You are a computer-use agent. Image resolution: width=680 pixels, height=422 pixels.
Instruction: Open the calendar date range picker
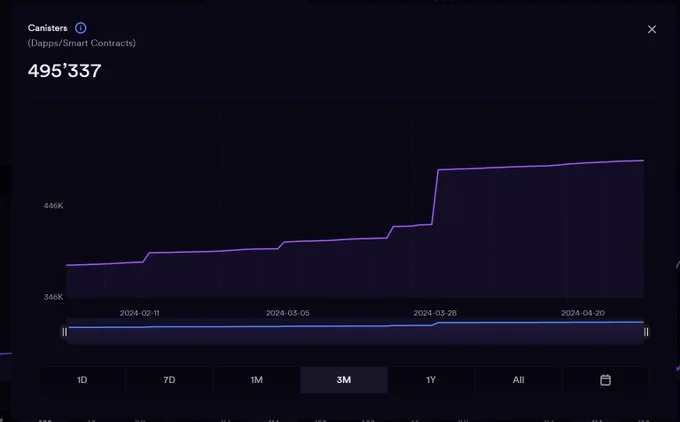pos(605,380)
